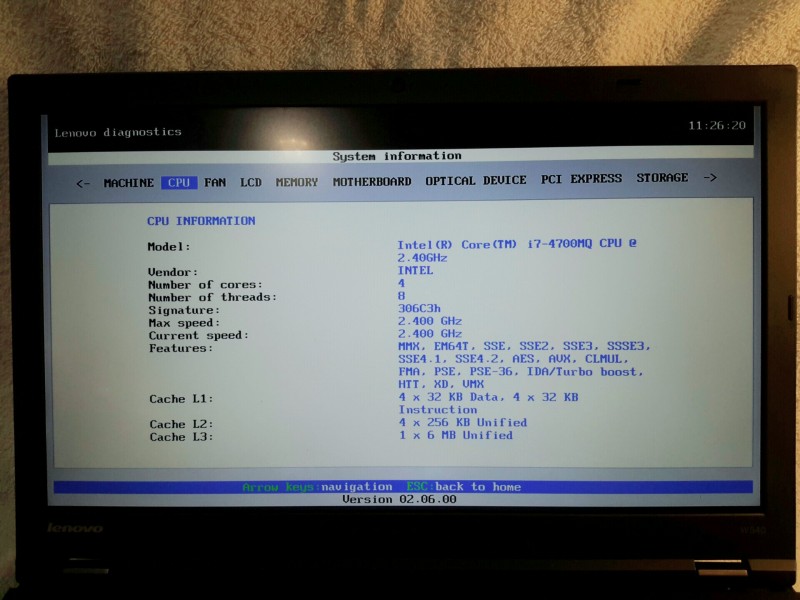The width and height of the screenshot is (800, 600).
Task: Click the Cache L2: label
Action: (x=182, y=424)
